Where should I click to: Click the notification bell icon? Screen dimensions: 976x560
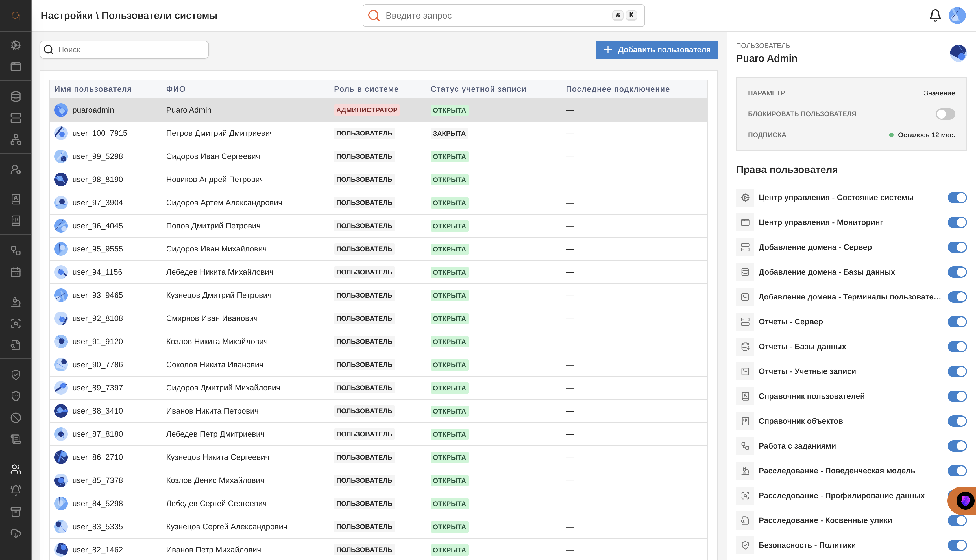click(935, 16)
